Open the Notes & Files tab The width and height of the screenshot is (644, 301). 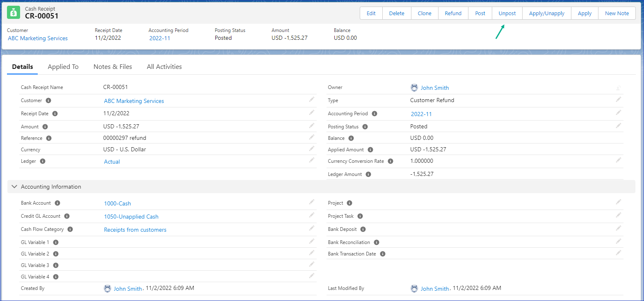coord(113,66)
